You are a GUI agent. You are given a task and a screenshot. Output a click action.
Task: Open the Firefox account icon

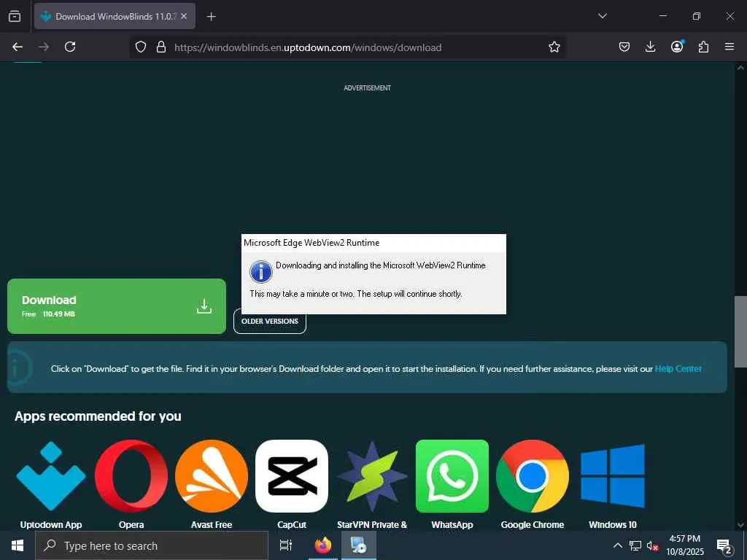[677, 46]
